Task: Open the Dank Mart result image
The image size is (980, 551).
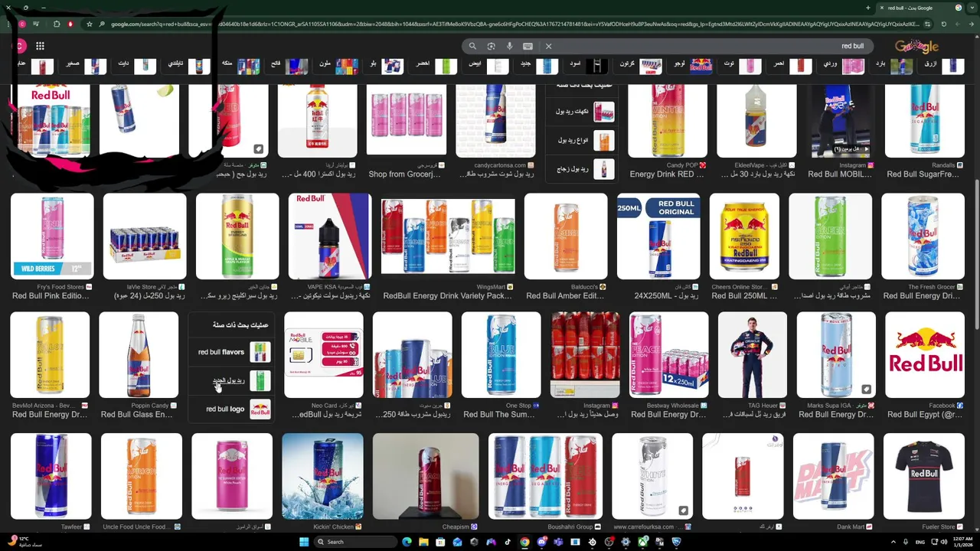Action: (x=833, y=476)
